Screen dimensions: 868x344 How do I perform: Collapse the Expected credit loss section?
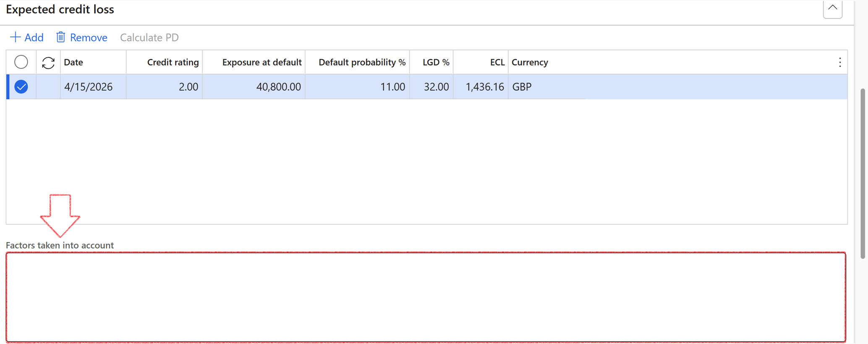coord(832,8)
